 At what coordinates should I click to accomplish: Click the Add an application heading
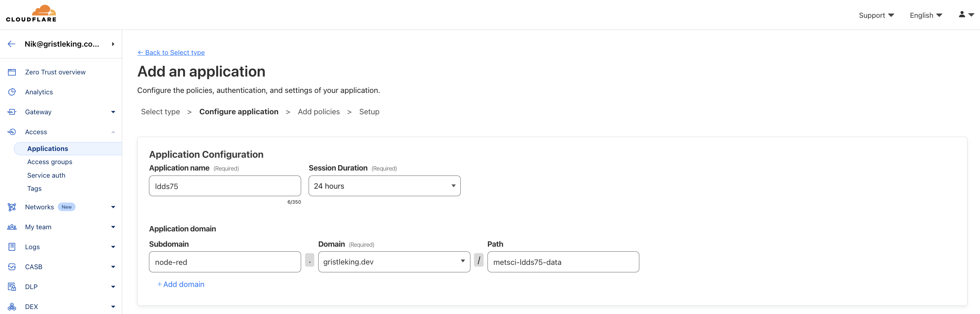201,72
